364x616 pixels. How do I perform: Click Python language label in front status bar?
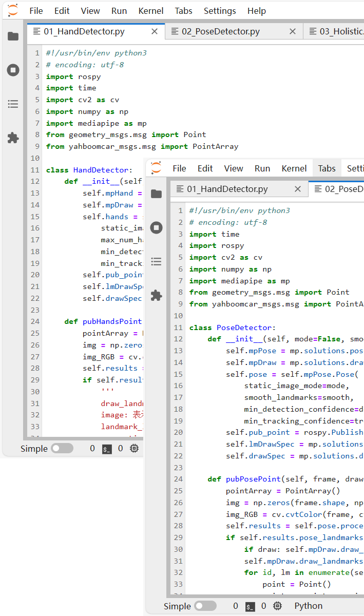pyautogui.click(x=309, y=606)
